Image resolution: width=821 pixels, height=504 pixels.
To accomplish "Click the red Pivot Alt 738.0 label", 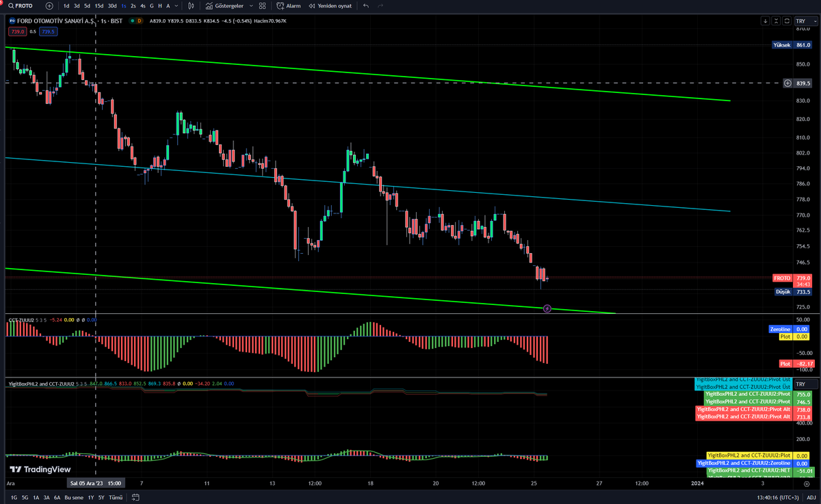I will point(753,409).
